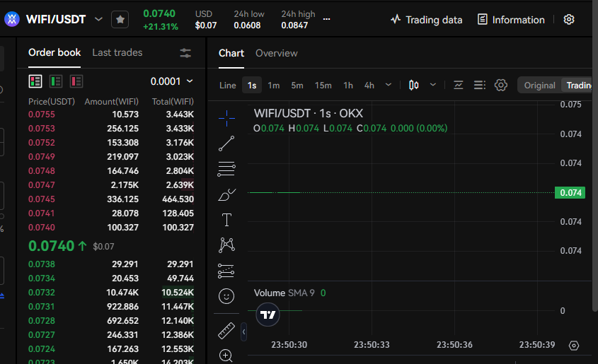The height and width of the screenshot is (364, 598).
Task: Click the candlestick chart type icon
Action: coord(414,85)
